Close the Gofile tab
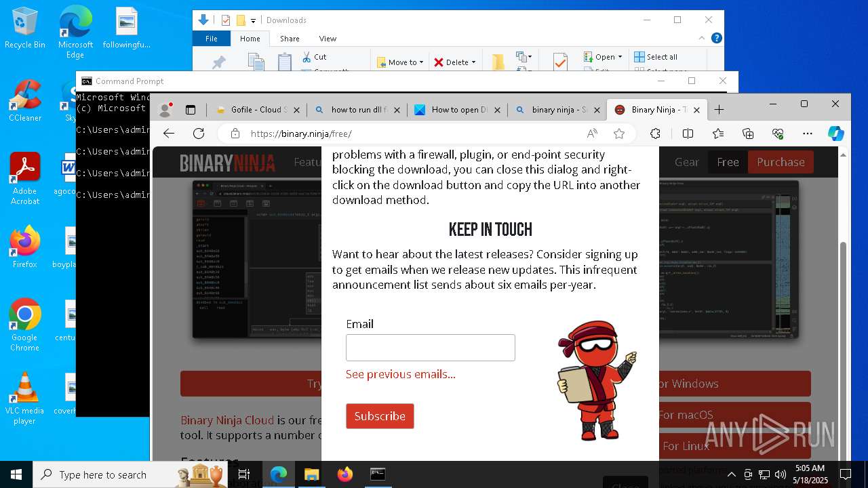The width and height of the screenshot is (868, 488). tap(296, 110)
